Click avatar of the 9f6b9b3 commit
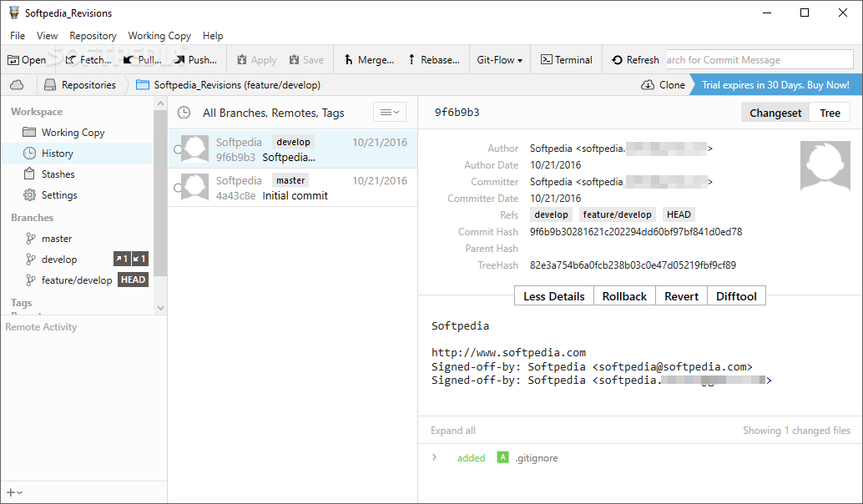Viewport: 863px width, 504px height. click(x=194, y=149)
